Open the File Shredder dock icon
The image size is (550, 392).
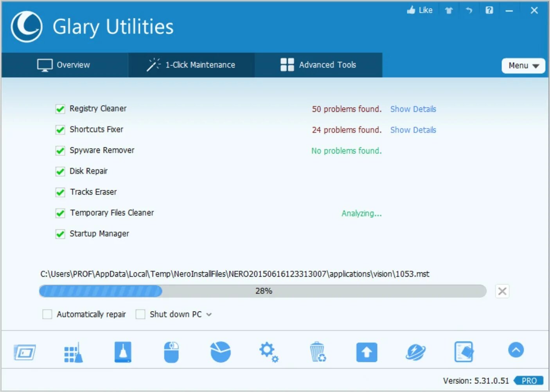click(x=464, y=352)
